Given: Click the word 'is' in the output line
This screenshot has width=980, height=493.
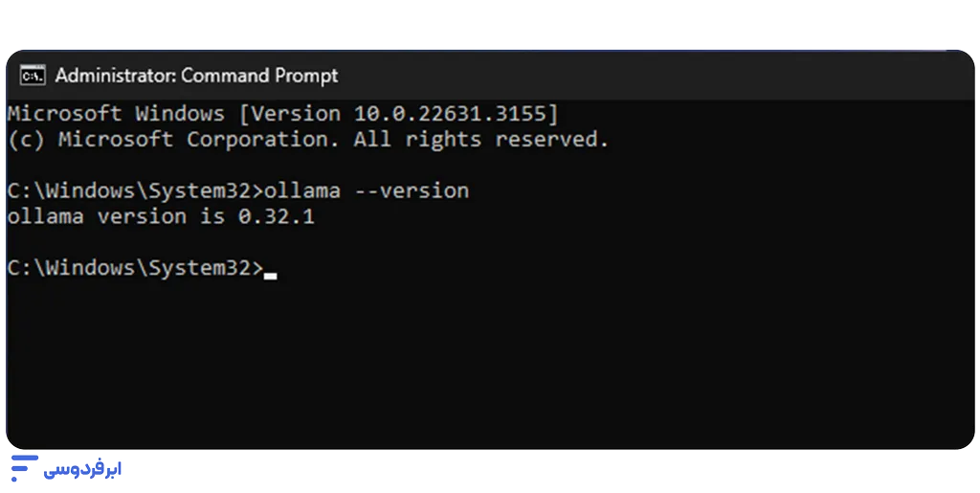Looking at the screenshot, I should [212, 216].
